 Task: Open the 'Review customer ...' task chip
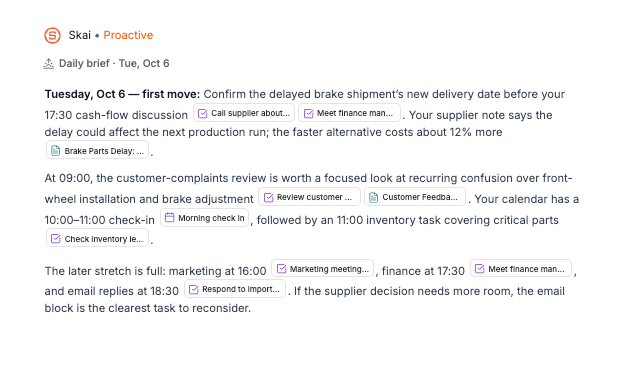[x=309, y=197]
